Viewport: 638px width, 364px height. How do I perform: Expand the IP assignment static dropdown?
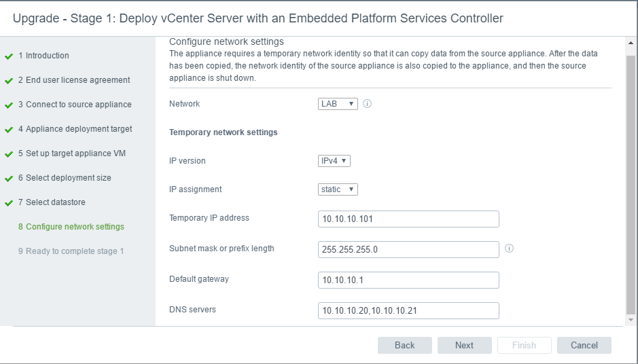click(338, 189)
